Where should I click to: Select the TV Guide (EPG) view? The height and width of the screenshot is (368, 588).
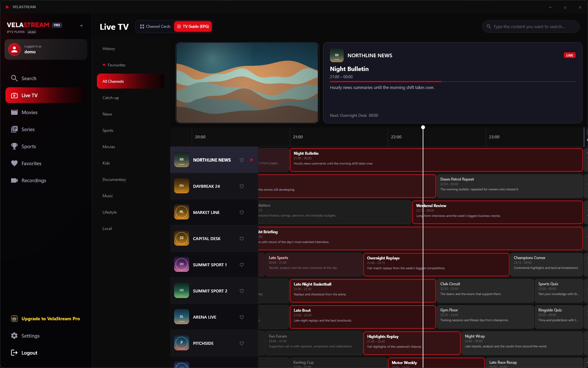193,26
